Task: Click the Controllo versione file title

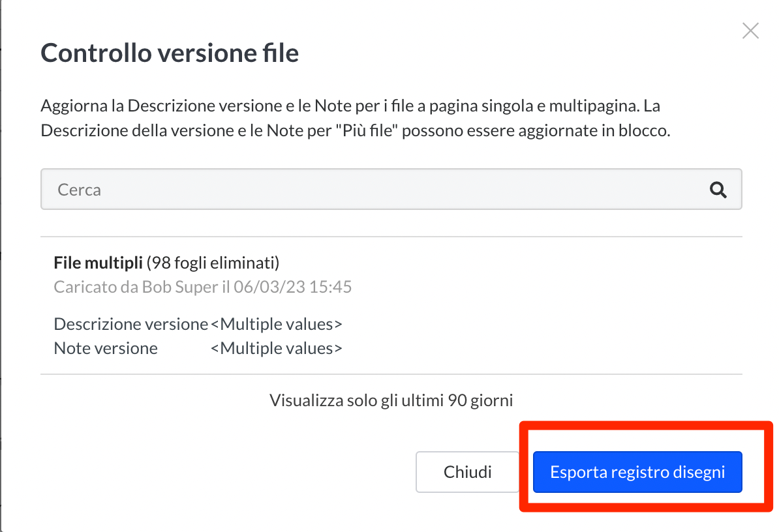Action: (170, 52)
